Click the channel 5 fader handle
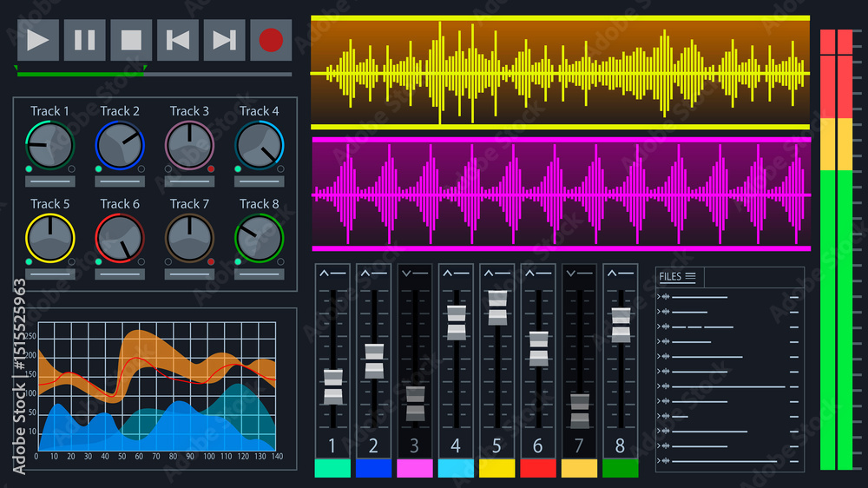 (x=497, y=307)
